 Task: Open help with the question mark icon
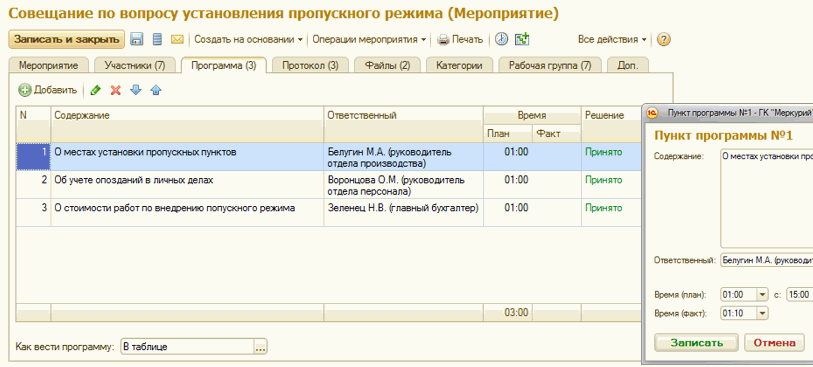(664, 39)
